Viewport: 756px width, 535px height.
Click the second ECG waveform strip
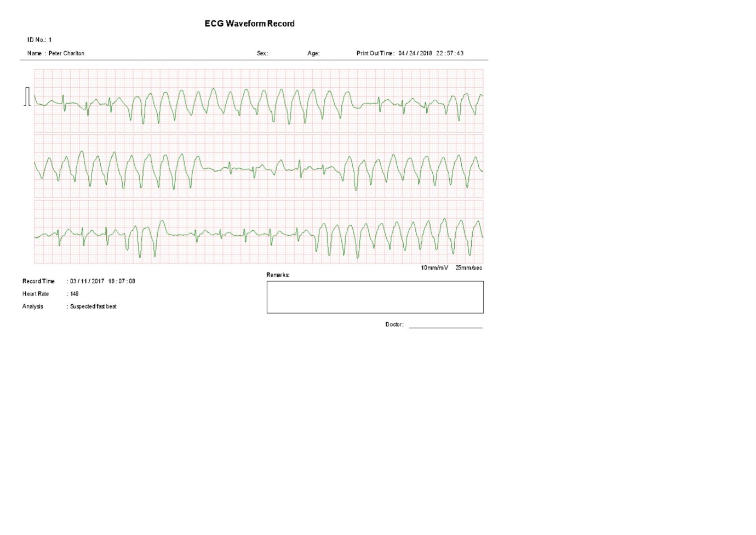point(259,166)
